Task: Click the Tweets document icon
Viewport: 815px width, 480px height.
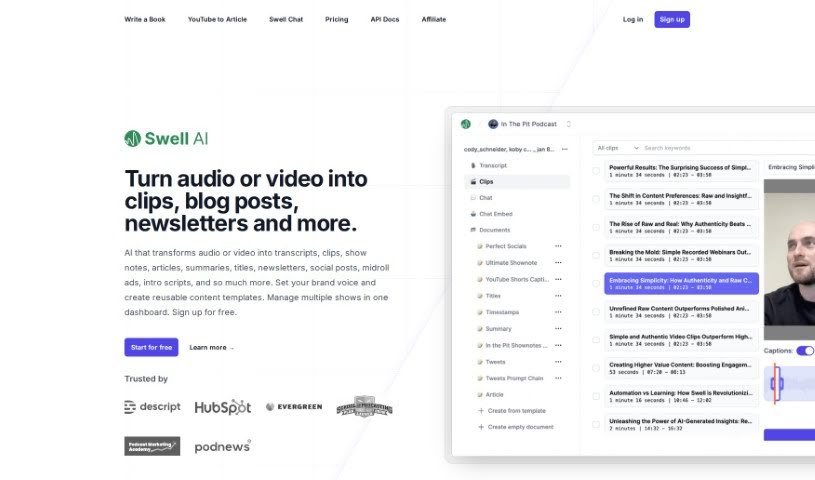Action: click(x=480, y=362)
